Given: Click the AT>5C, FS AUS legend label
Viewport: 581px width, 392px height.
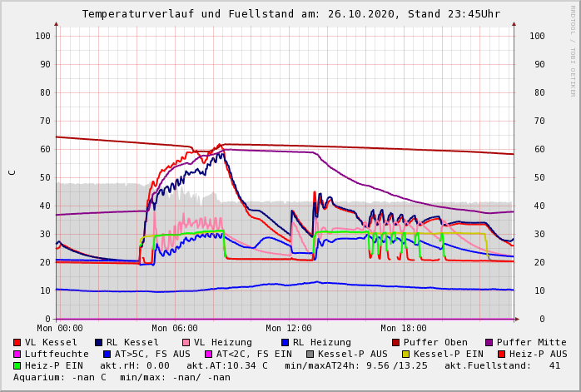Looking at the screenshot, I should [x=151, y=354].
